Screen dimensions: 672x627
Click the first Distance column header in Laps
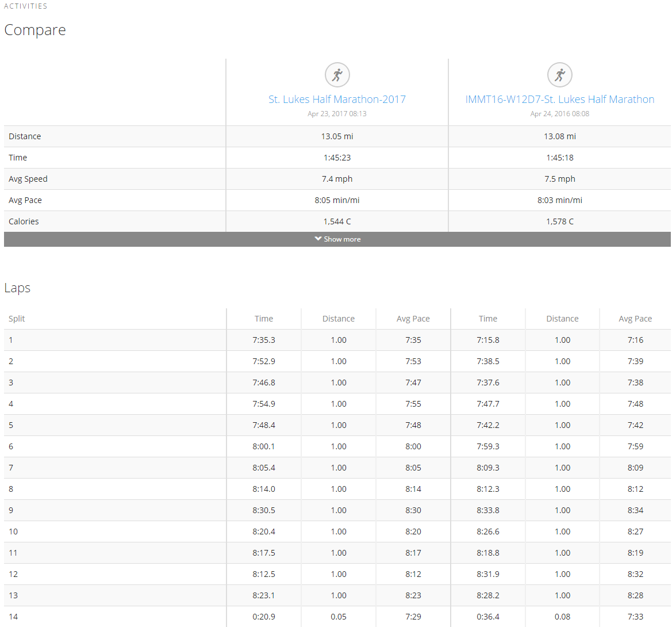coord(339,319)
